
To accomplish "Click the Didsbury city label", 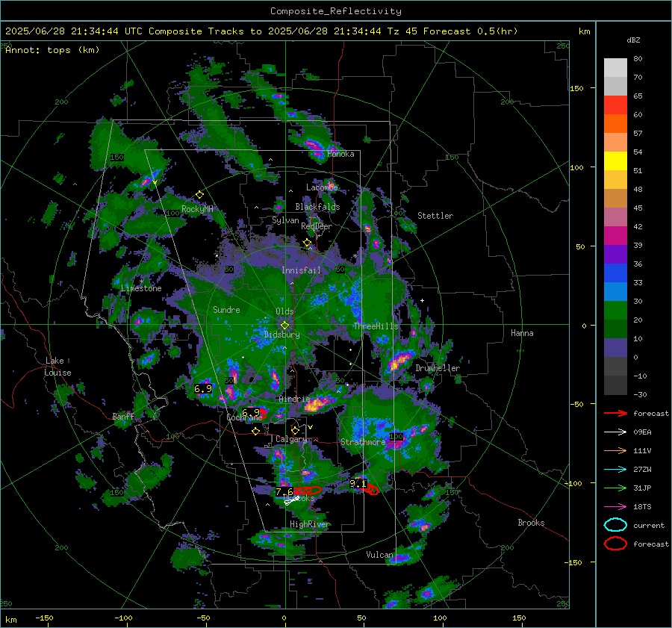I will pyautogui.click(x=281, y=335).
